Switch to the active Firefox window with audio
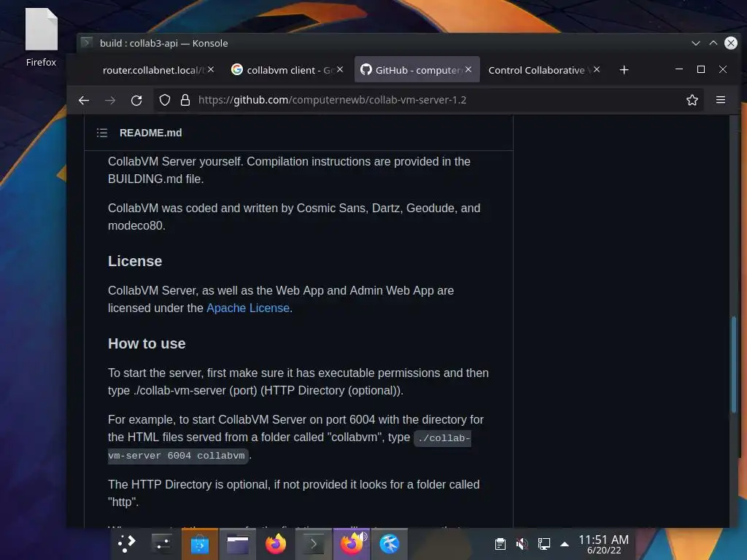The height and width of the screenshot is (560, 747). pyautogui.click(x=352, y=544)
